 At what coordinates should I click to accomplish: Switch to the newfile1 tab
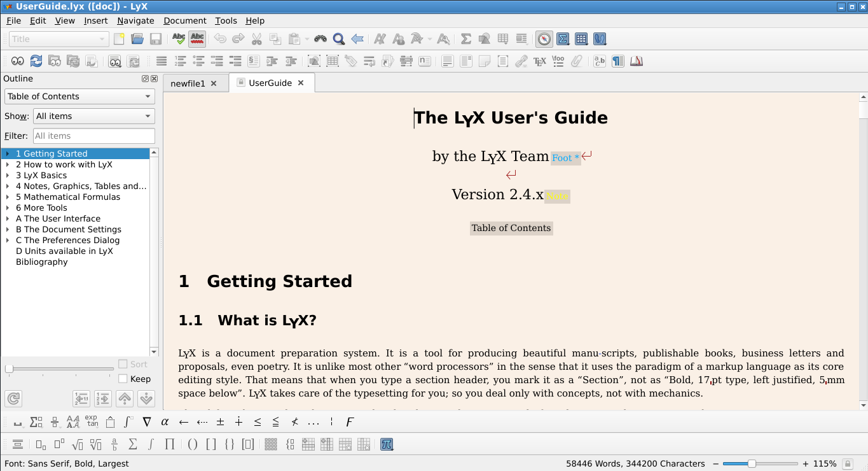coord(188,83)
